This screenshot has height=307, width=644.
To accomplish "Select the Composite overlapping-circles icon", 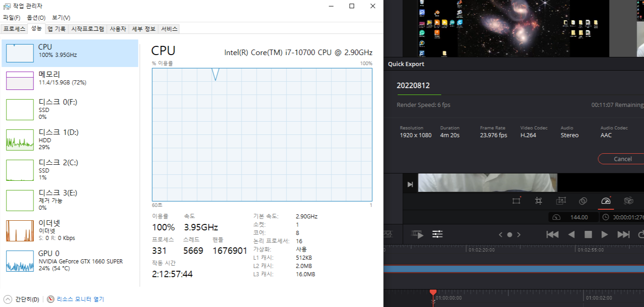I will click(x=583, y=201).
